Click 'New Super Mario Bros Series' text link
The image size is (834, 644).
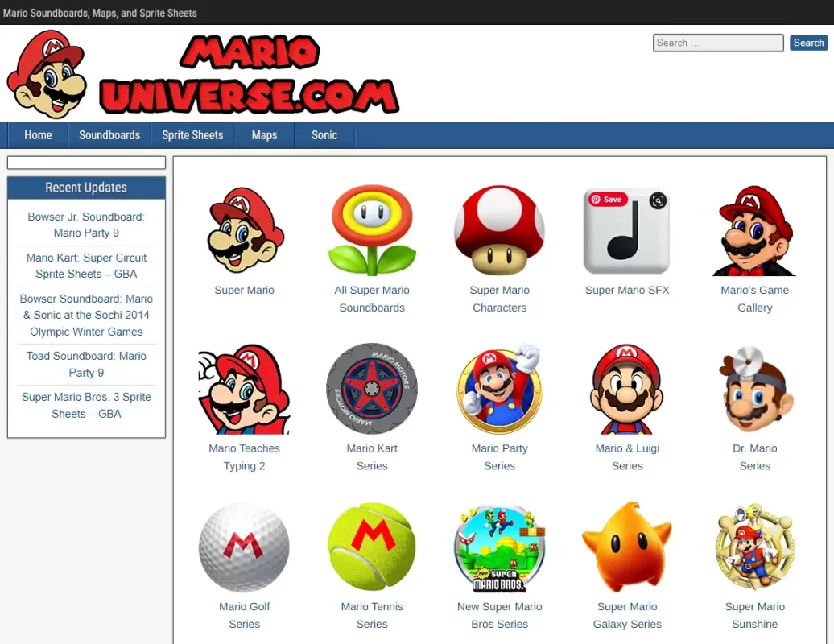[x=499, y=615]
